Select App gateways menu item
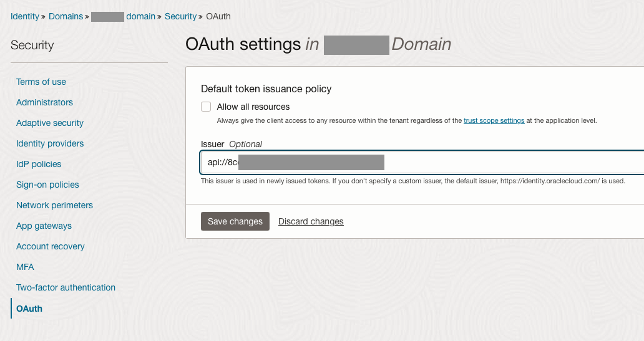 pyautogui.click(x=44, y=226)
